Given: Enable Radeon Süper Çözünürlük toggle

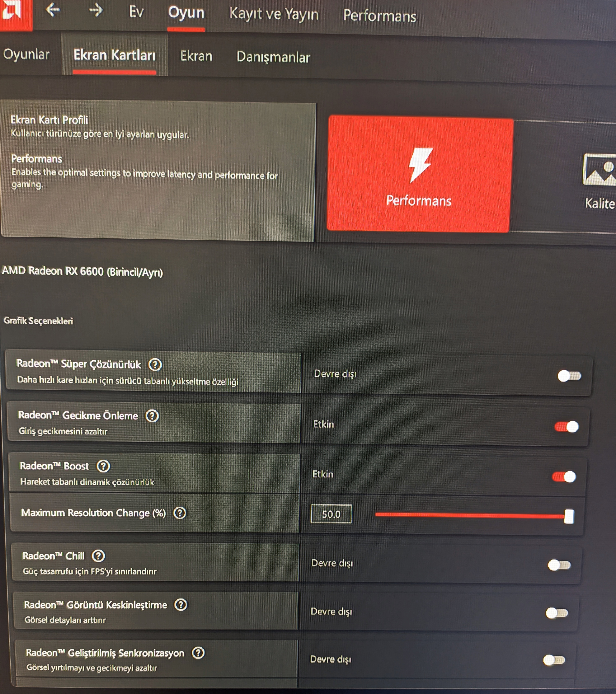Looking at the screenshot, I should (569, 376).
